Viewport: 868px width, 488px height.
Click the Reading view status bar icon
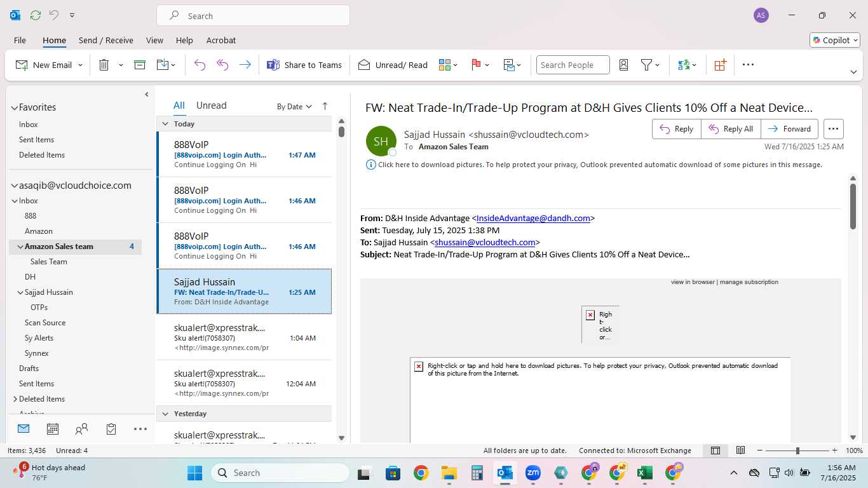tap(740, 451)
